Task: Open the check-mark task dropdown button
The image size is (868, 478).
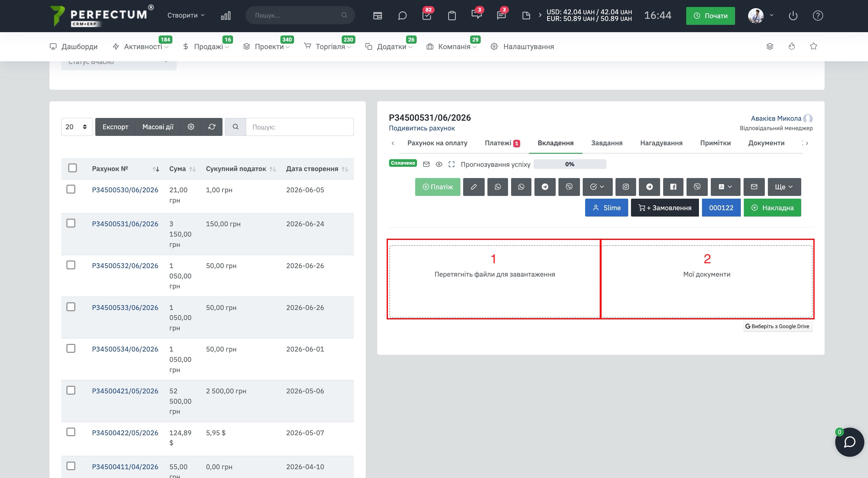Action: [597, 187]
